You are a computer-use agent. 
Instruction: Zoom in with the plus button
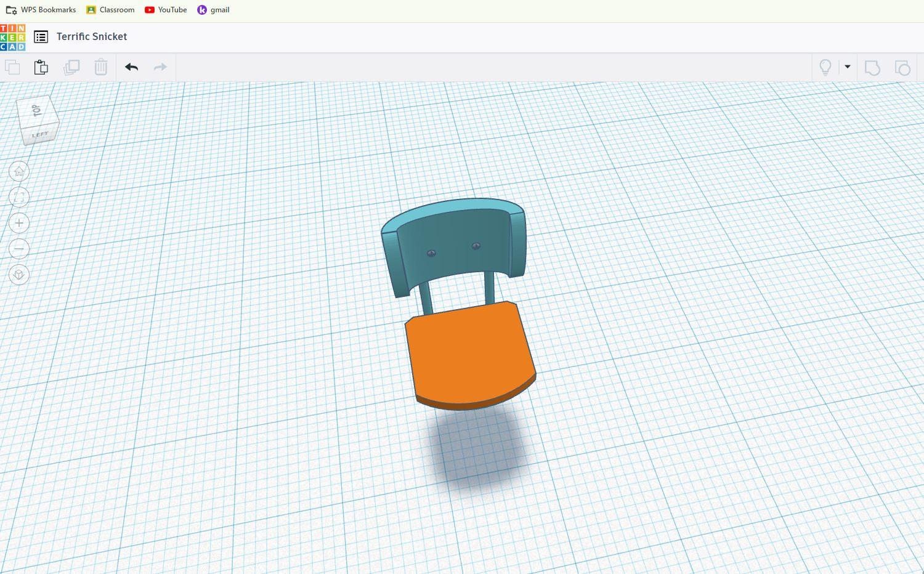pyautogui.click(x=19, y=223)
